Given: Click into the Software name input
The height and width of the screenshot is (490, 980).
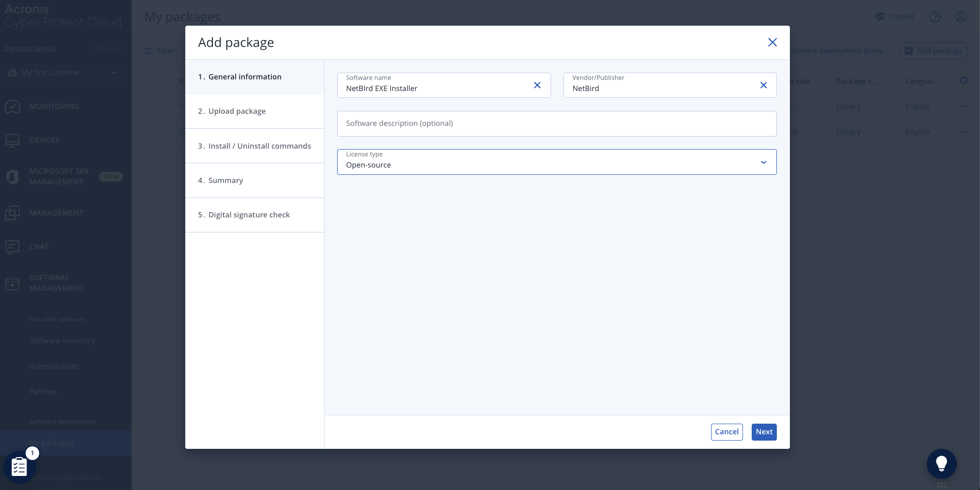Looking at the screenshot, I should (435, 89).
